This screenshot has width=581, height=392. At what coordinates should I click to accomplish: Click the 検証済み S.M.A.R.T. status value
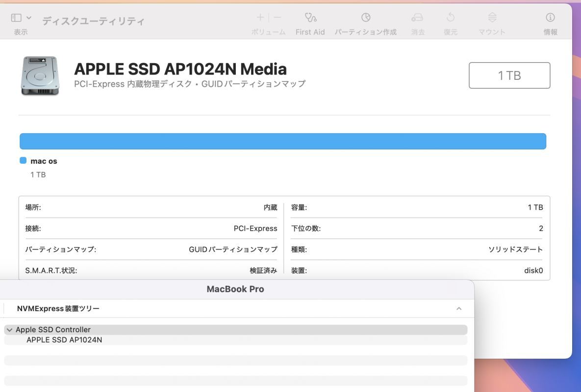click(263, 270)
